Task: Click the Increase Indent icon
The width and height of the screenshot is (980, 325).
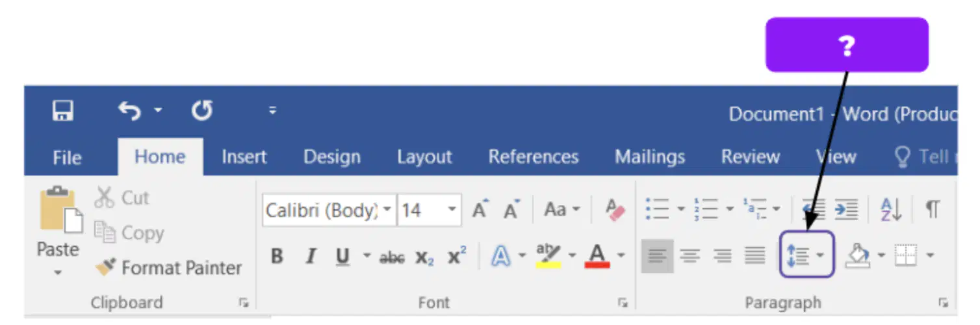Action: (847, 209)
